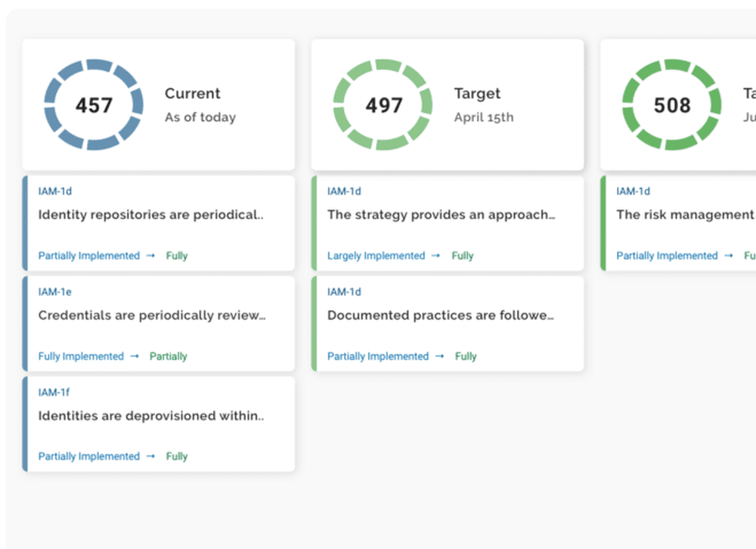Select The strategy provides an approach title
The height and width of the screenshot is (549, 756).
tap(442, 215)
